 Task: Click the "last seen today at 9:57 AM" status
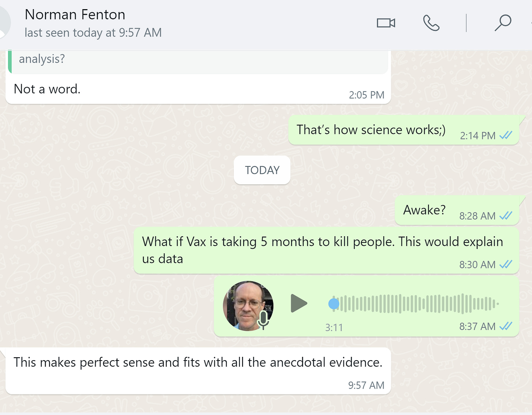93,33
